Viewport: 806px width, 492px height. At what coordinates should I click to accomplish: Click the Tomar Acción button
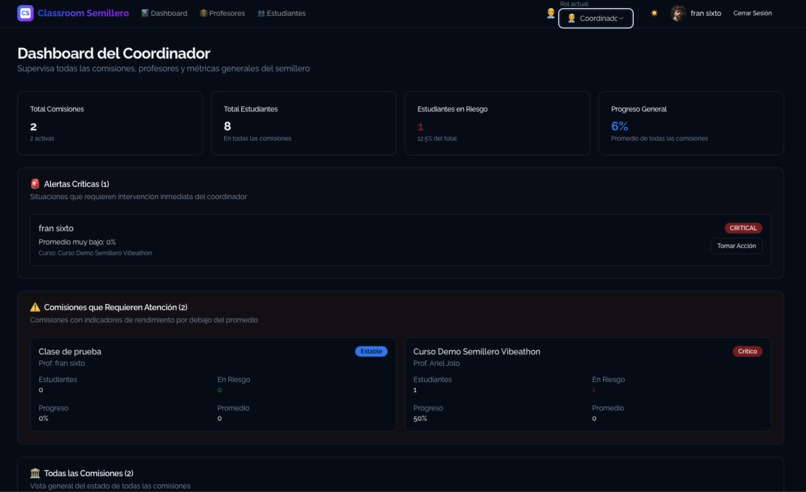point(737,246)
